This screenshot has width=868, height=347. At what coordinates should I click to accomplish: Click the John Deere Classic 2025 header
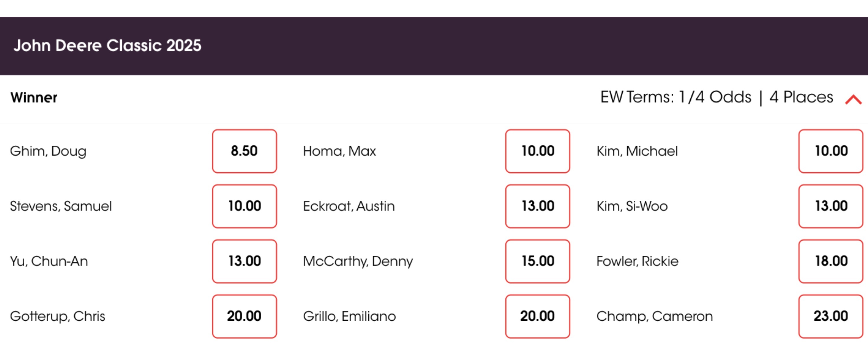107,45
